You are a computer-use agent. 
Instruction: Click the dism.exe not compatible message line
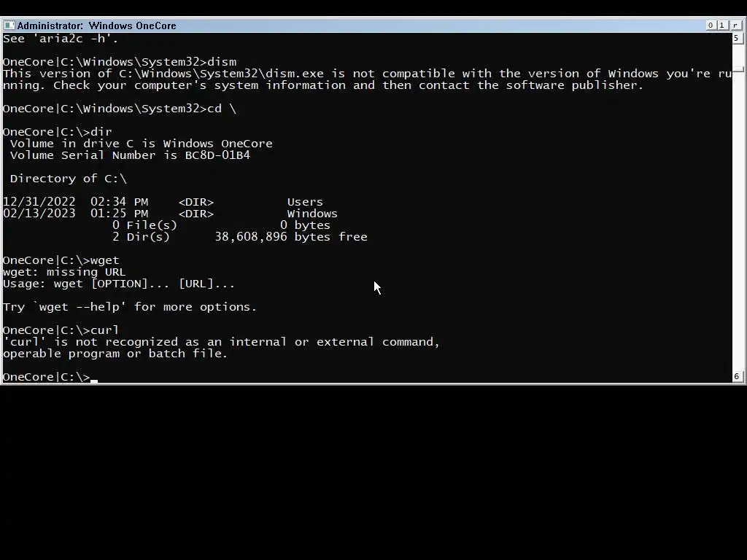click(x=368, y=74)
